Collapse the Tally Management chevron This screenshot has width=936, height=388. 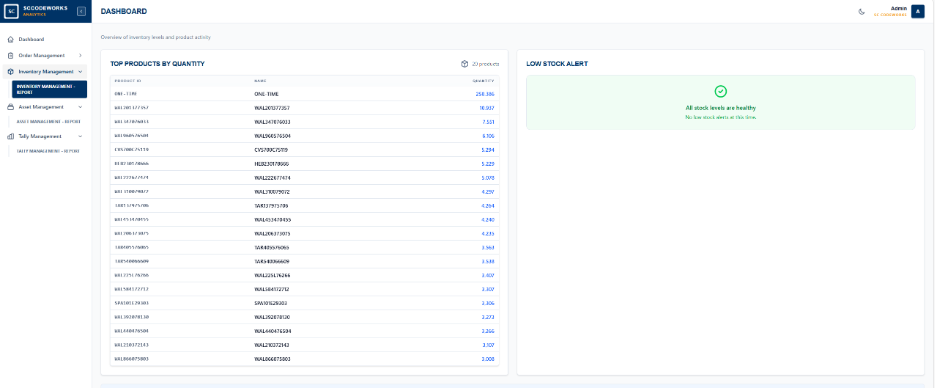[x=80, y=136]
